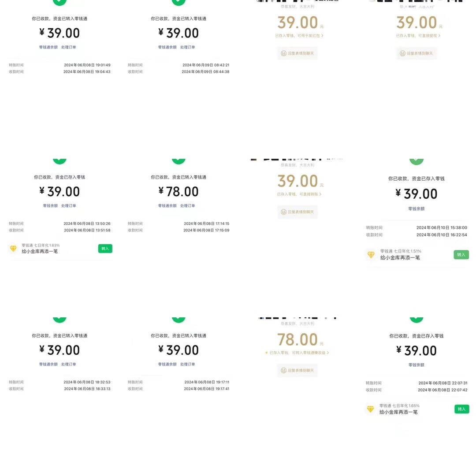Image resolution: width=476 pixels, height=476 pixels.
Task: Open 零钱余额 on the June 10 receipt
Action: [416, 209]
